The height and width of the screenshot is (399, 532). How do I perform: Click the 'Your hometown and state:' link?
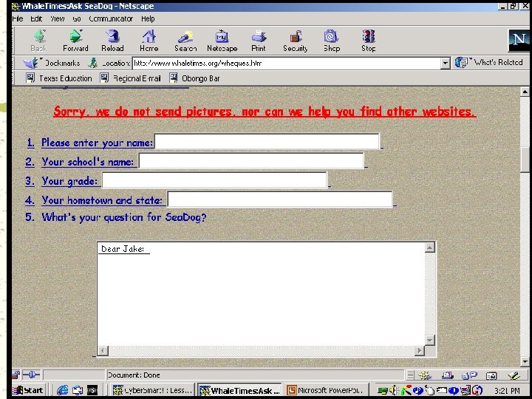(102, 200)
